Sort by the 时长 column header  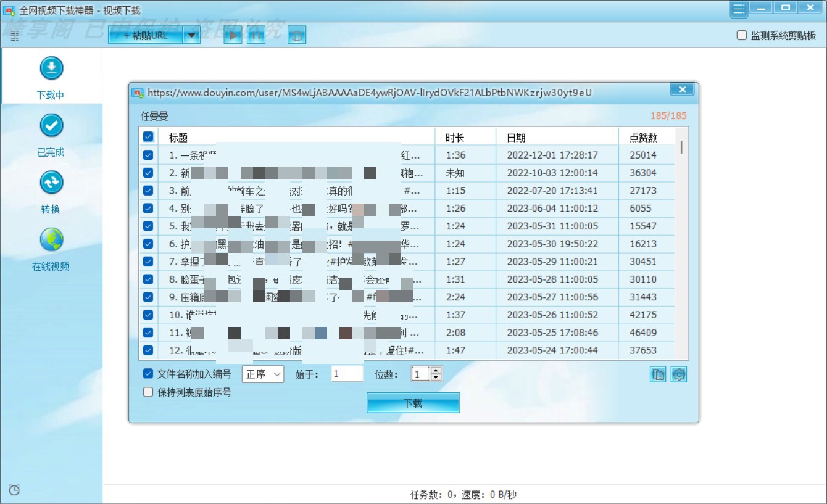[x=466, y=138]
